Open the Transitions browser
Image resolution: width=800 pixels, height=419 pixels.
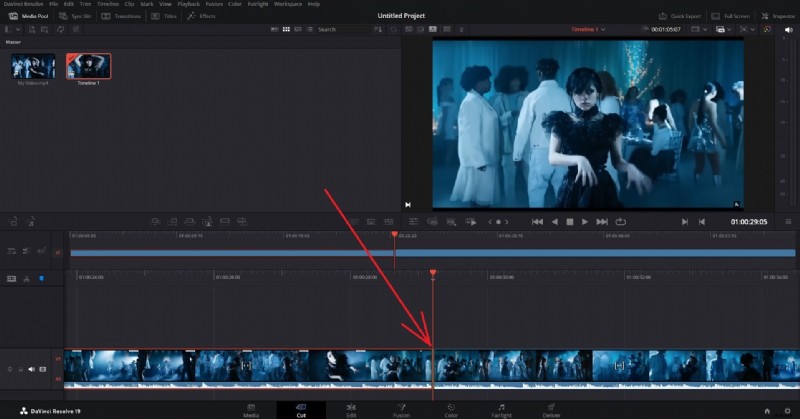[121, 16]
